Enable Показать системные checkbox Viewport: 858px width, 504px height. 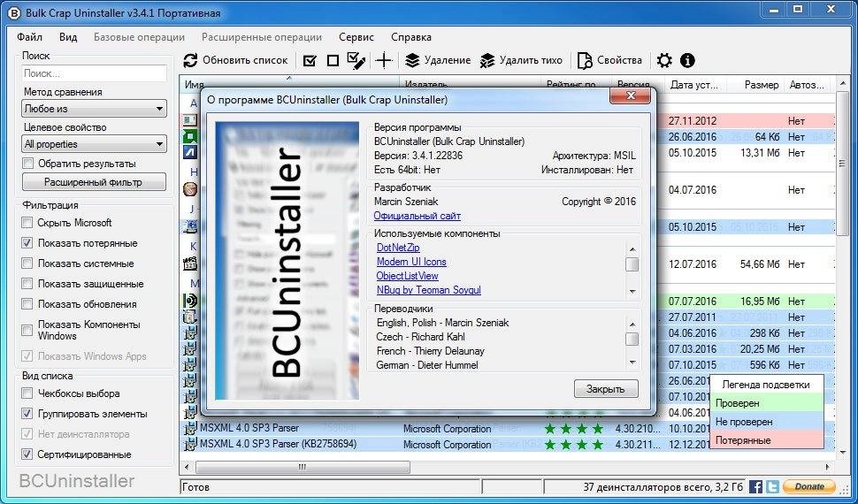(27, 263)
